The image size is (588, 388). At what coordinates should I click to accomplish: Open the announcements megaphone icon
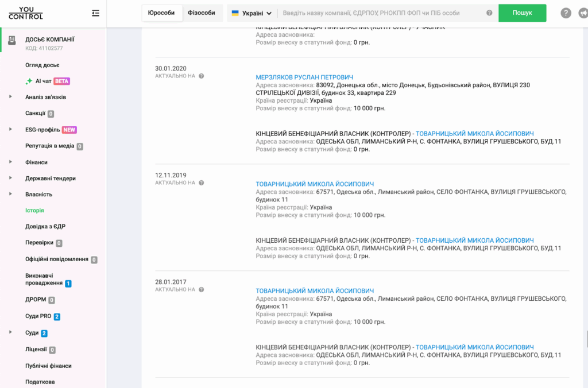[x=583, y=13]
